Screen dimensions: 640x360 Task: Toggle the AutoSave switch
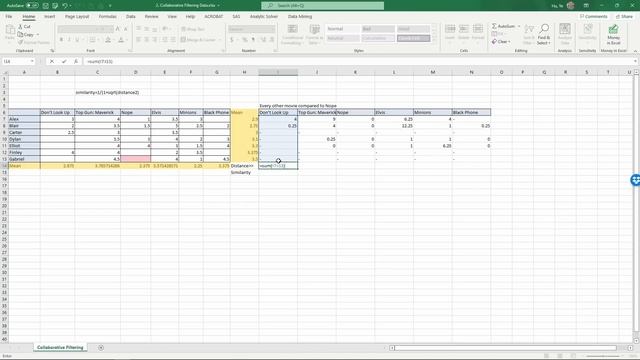[x=32, y=6]
